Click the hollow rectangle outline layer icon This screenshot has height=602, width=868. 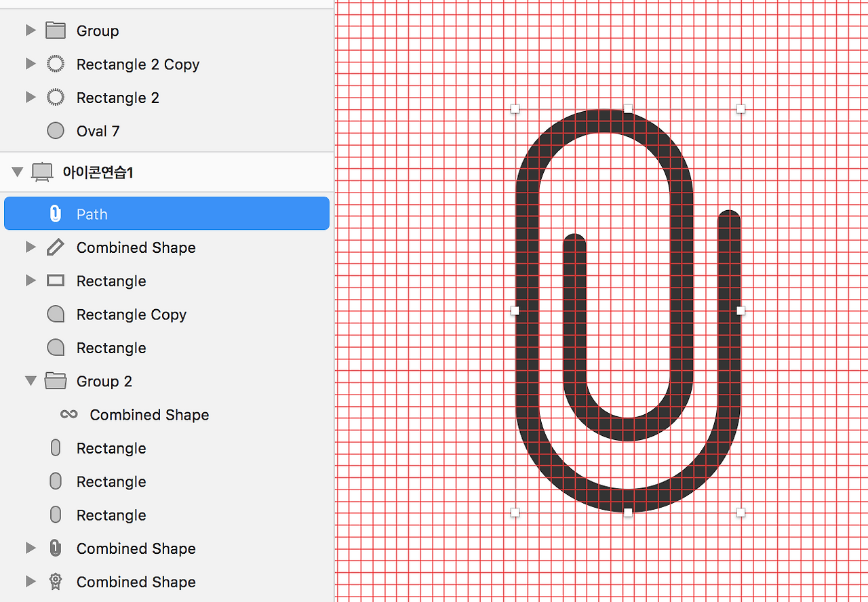56,281
